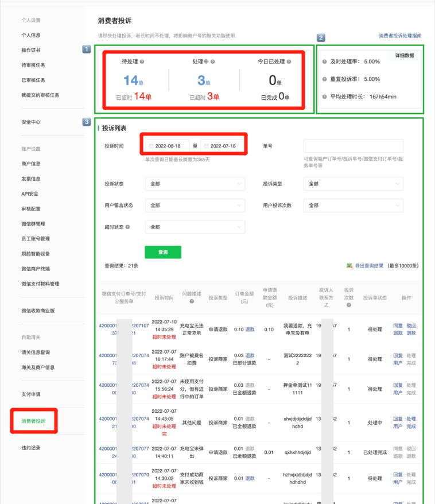Click help icon next to 超时状态 label

tap(127, 227)
